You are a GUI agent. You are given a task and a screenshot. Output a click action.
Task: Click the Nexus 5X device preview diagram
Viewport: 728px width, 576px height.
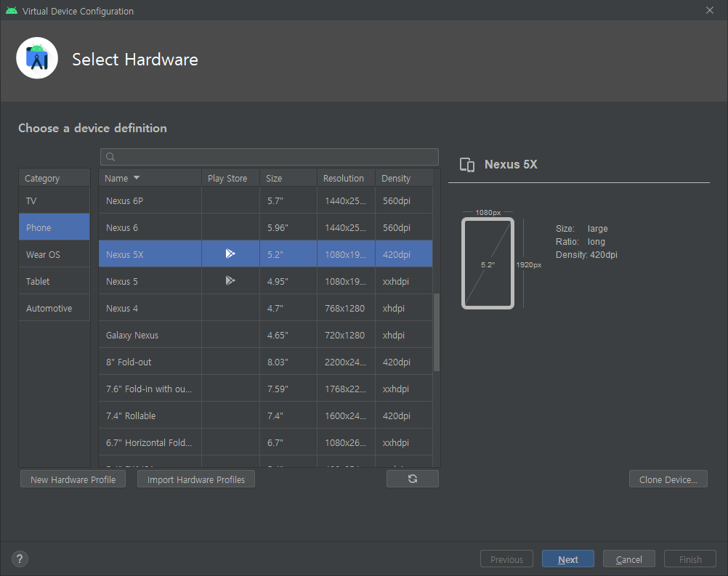pyautogui.click(x=488, y=263)
